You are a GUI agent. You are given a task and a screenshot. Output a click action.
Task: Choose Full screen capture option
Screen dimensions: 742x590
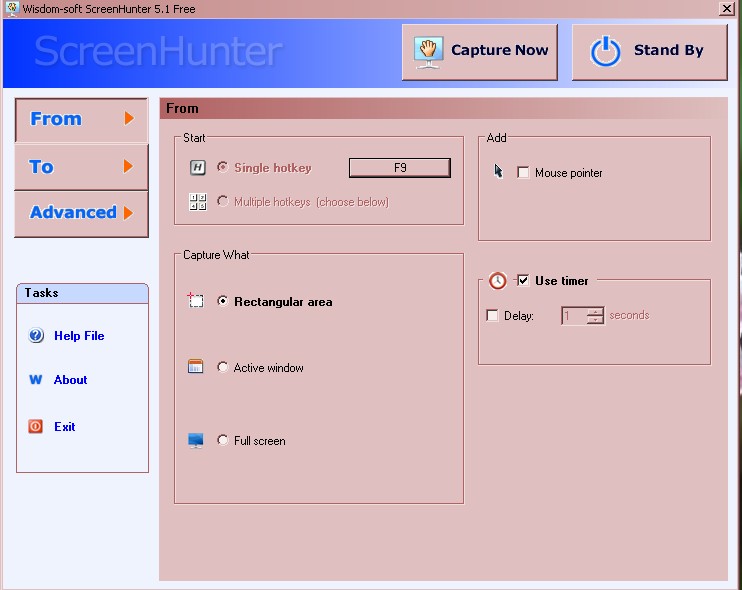(x=222, y=440)
